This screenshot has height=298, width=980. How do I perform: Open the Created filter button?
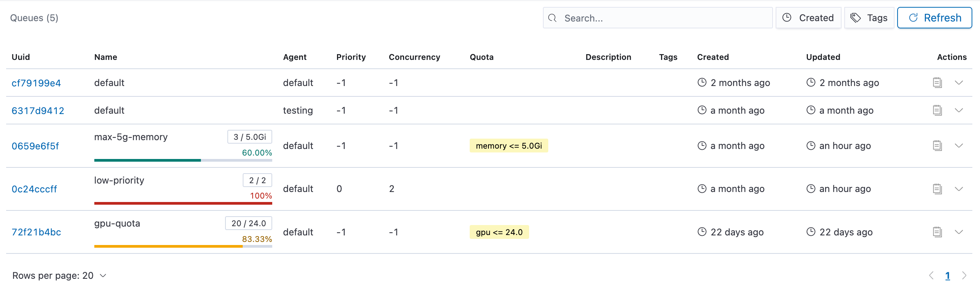pyautogui.click(x=809, y=18)
